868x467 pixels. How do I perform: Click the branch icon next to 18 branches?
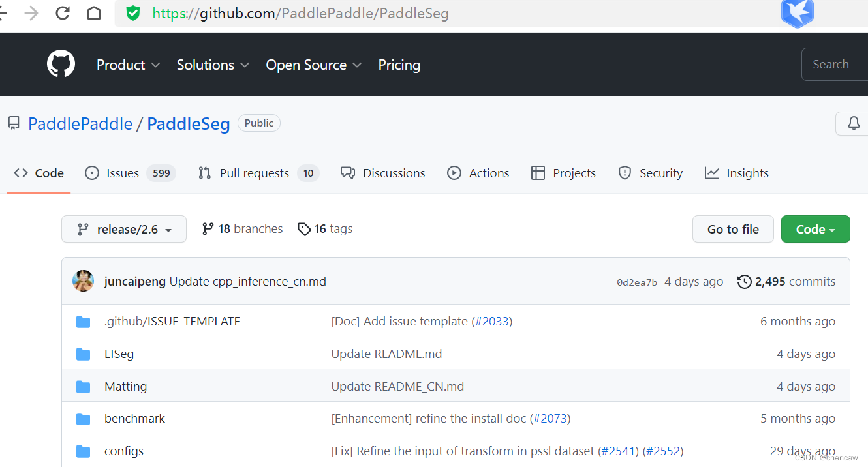click(208, 229)
